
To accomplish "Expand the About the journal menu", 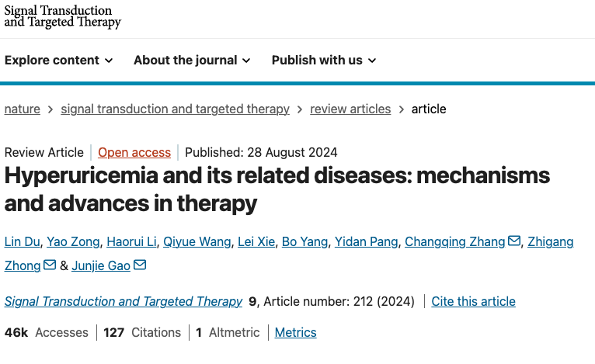I will 192,61.
